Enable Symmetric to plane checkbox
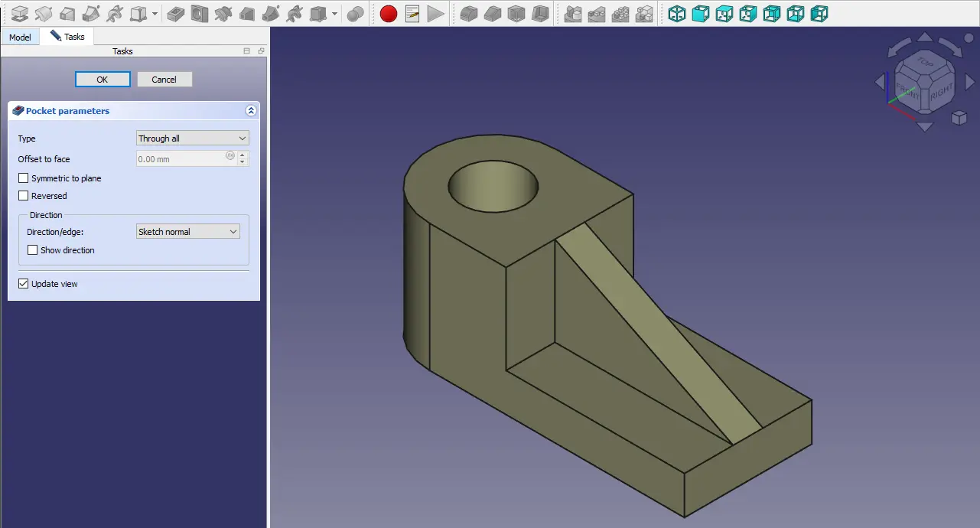The width and height of the screenshot is (980, 528). [x=24, y=178]
